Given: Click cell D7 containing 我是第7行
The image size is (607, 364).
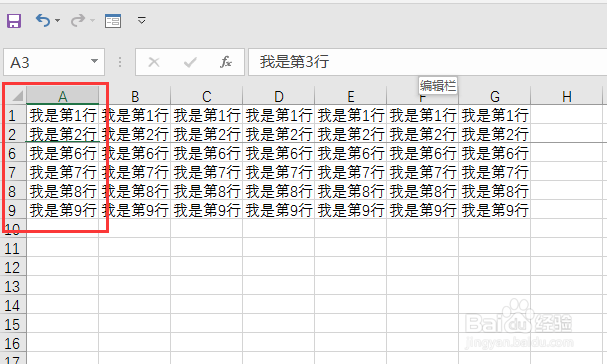Looking at the screenshot, I should (x=278, y=172).
